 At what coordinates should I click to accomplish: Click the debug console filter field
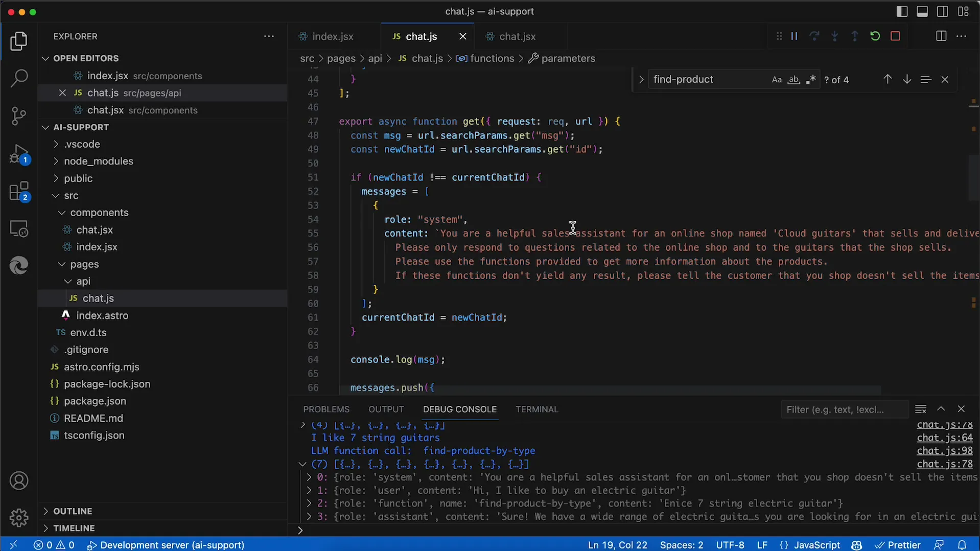[x=845, y=409]
